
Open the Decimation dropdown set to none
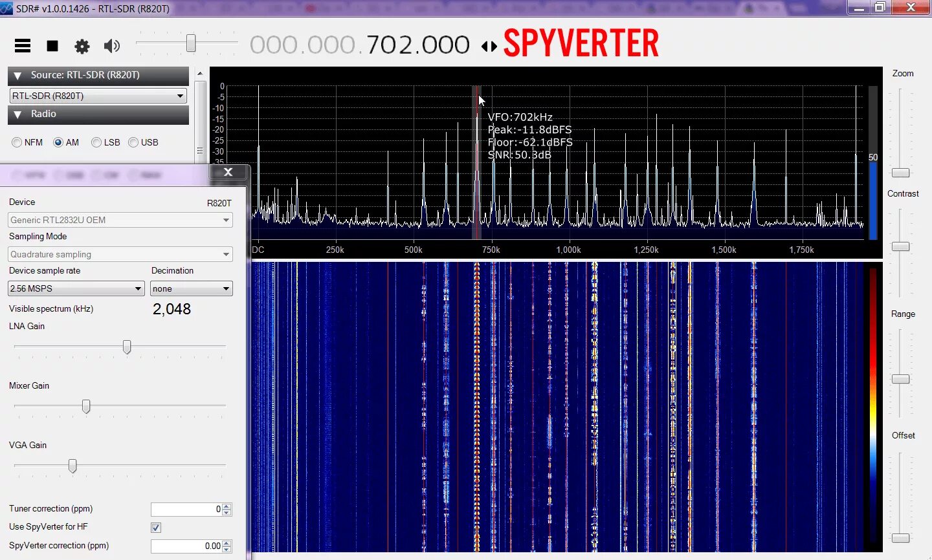point(191,288)
